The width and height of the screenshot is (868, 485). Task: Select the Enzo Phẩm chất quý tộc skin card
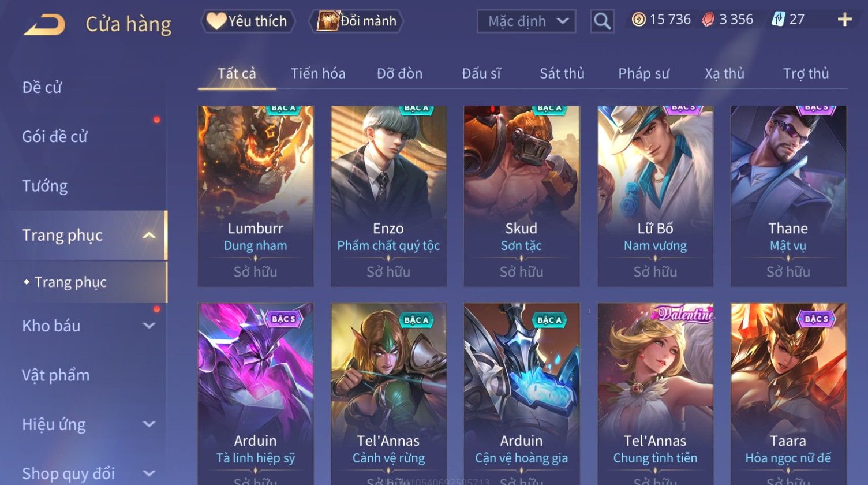click(388, 196)
